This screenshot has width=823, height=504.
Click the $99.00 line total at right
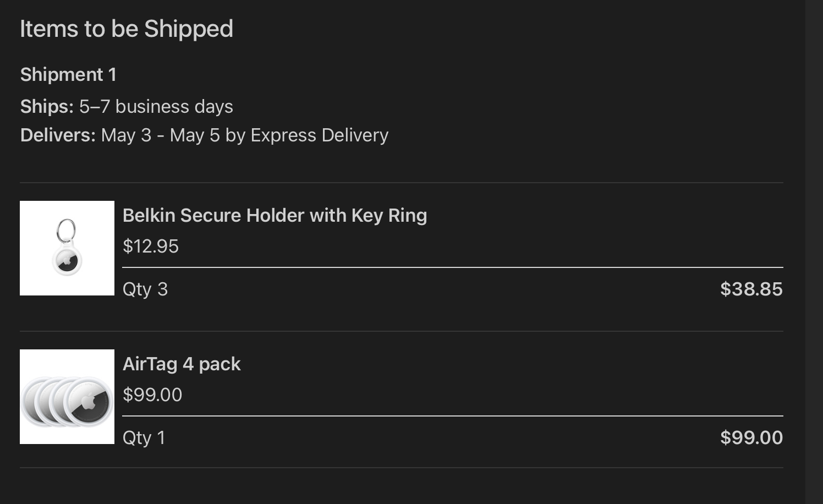pyautogui.click(x=751, y=437)
